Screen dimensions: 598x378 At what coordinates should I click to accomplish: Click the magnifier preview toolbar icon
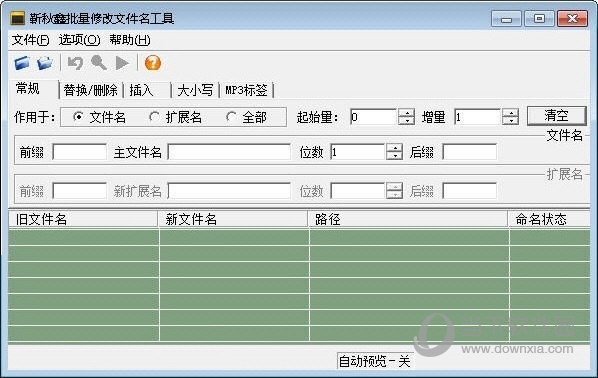coord(99,63)
